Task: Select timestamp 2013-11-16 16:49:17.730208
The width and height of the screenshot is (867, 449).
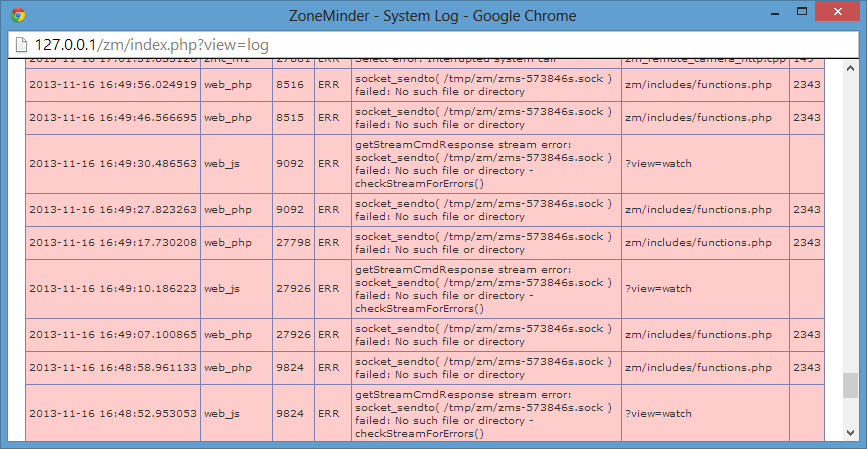Action: 113,243
